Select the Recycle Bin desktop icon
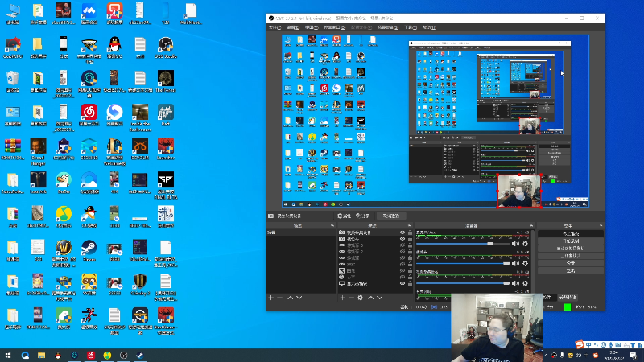Screen dimensions: 644x362 [13, 81]
